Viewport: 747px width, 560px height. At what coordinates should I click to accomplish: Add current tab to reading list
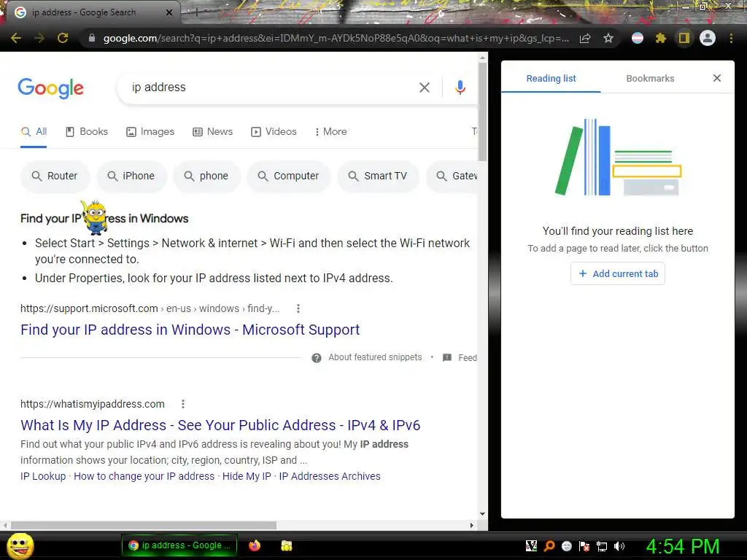coord(618,274)
